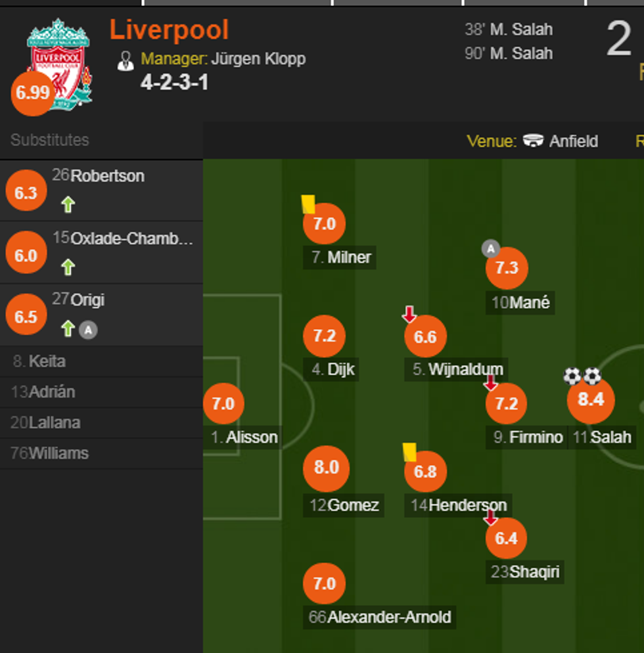Click Wijnaldum's red substitution arrow
644x653 pixels.
[x=409, y=315]
